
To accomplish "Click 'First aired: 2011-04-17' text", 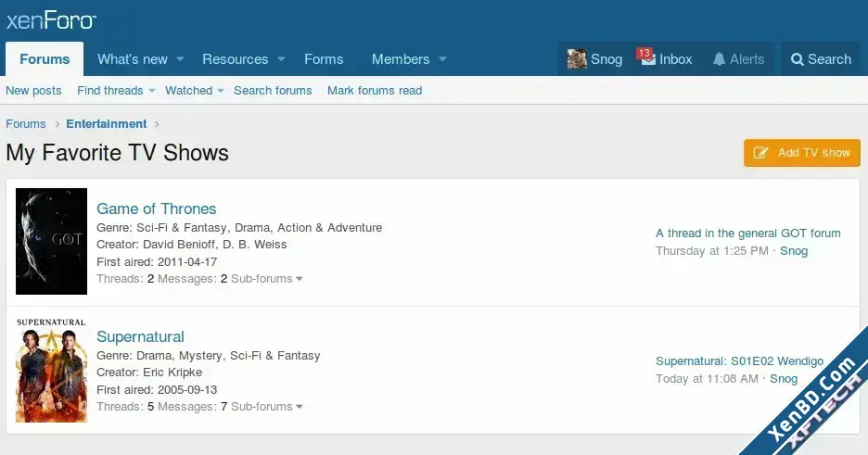I will (x=157, y=262).
